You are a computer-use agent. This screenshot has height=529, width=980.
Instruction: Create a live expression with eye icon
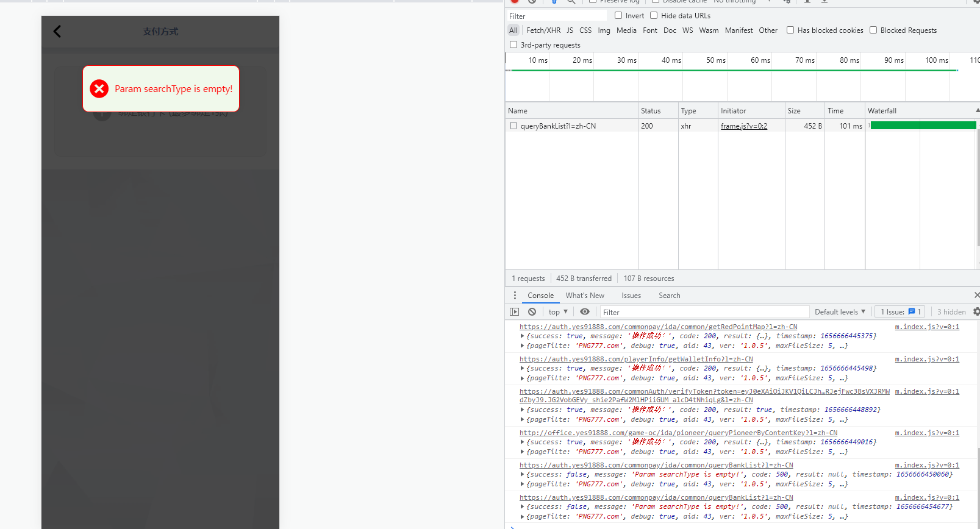point(585,312)
